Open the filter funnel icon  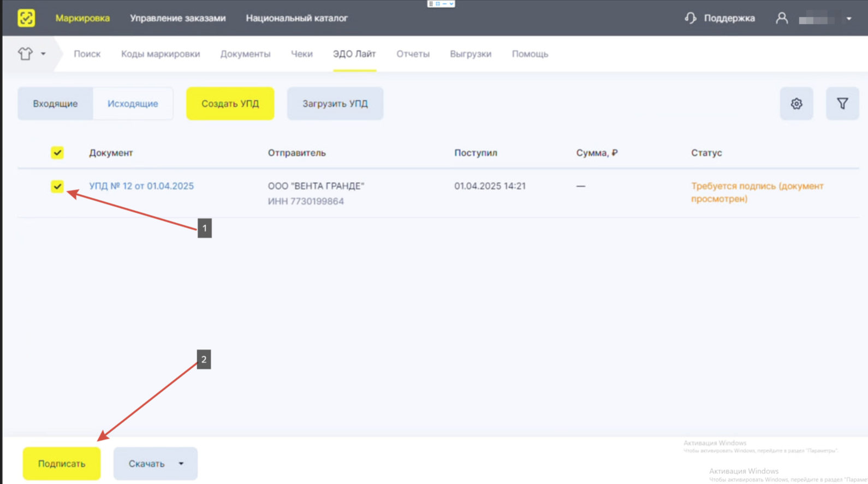[842, 104]
